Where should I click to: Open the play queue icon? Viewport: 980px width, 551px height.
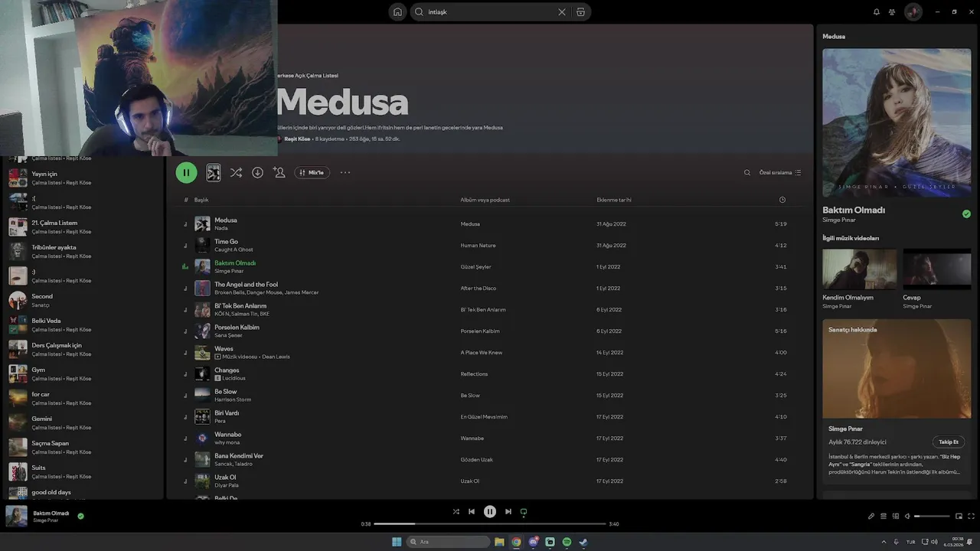coord(883,517)
